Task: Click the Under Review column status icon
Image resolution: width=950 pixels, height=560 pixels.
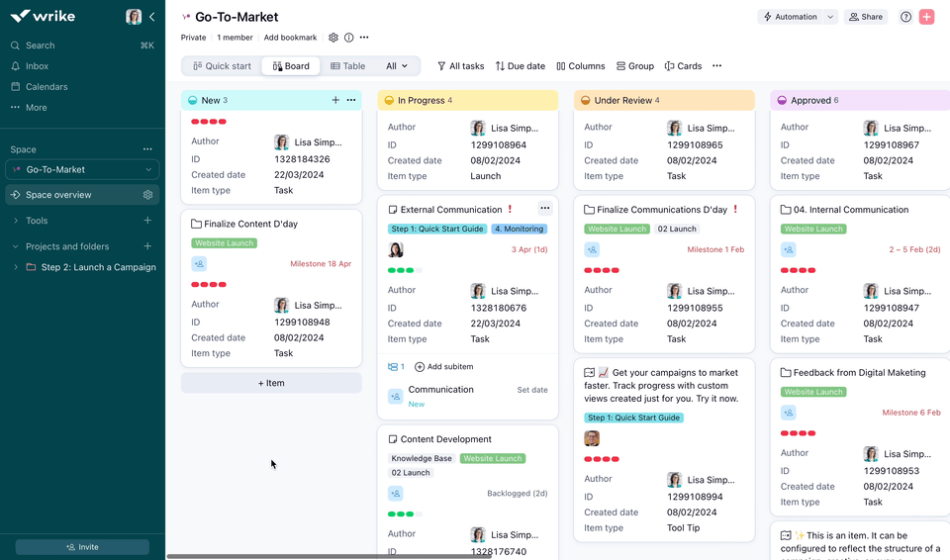Action: tap(585, 101)
